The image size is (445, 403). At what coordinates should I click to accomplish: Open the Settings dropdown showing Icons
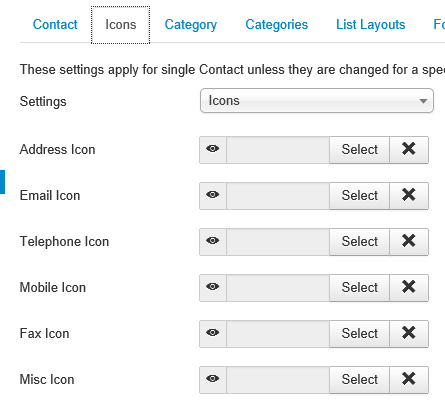[317, 101]
